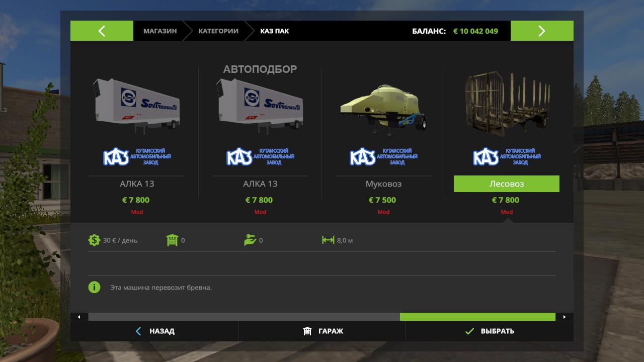Click the garage capacity icon showing 0
This screenshot has width=644, height=362.
click(173, 240)
